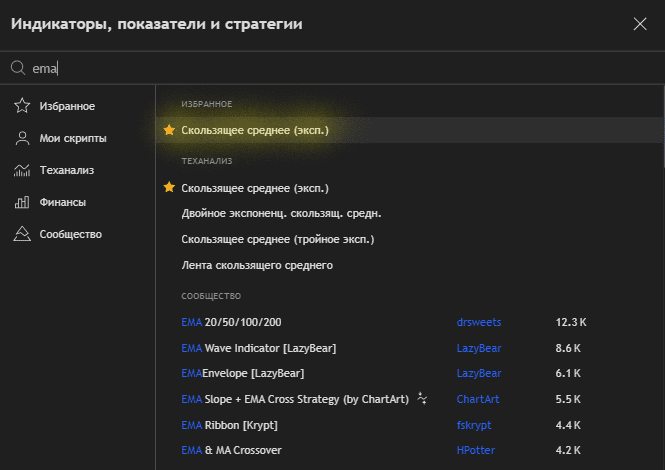Click the 4.2 K likes count
This screenshot has width=665, height=470.
568,450
